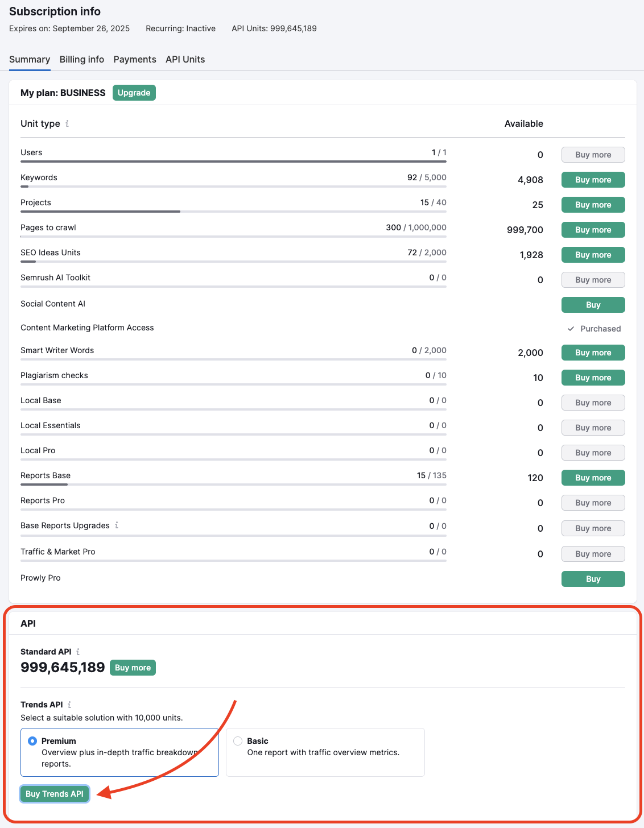This screenshot has width=644, height=828.
Task: Switch to the Billing info tab
Action: point(81,59)
